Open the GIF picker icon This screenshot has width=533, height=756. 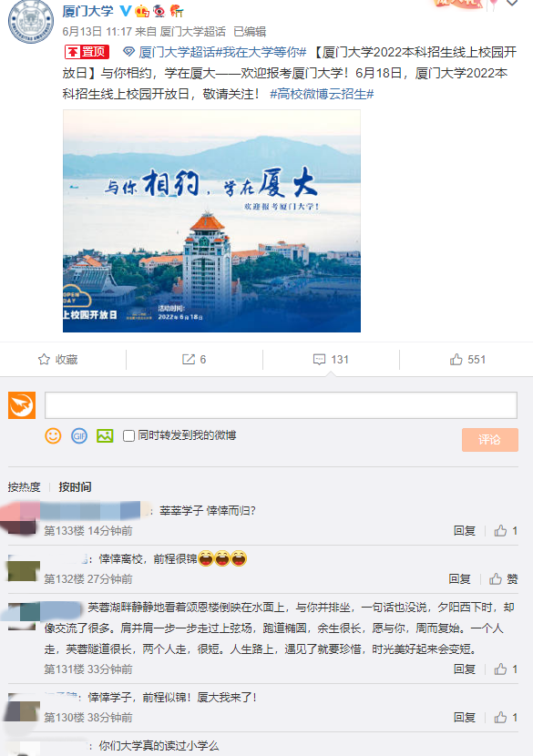[79, 436]
